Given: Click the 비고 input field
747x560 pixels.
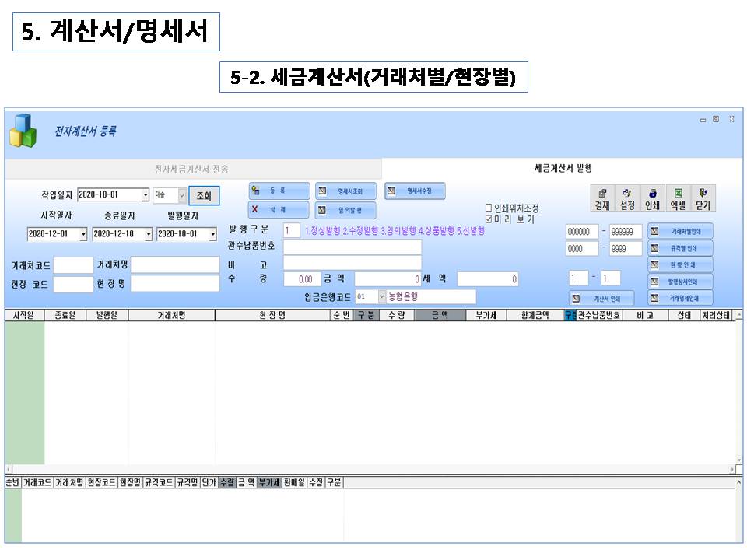Looking at the screenshot, I should pyautogui.click(x=352, y=262).
